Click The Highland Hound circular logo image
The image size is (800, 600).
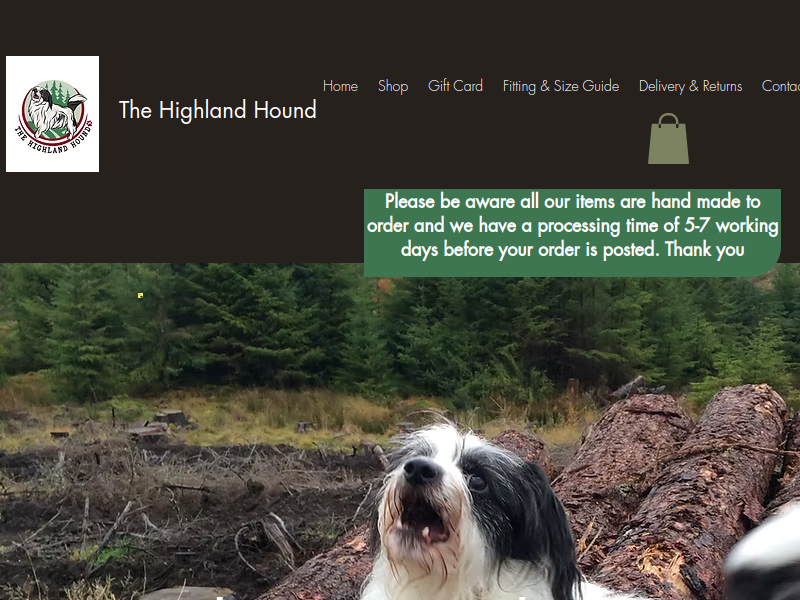click(53, 114)
